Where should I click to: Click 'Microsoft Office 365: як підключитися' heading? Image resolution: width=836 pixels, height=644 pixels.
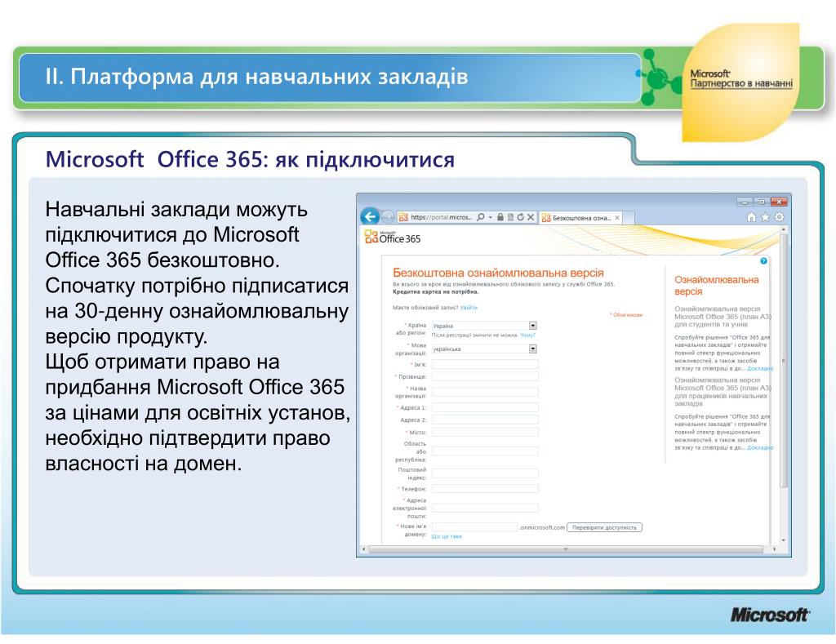[250, 159]
